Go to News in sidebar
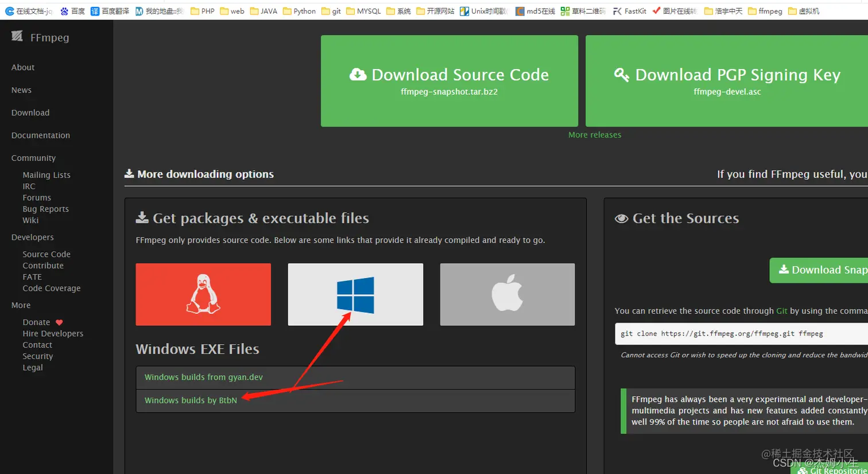 tap(21, 90)
